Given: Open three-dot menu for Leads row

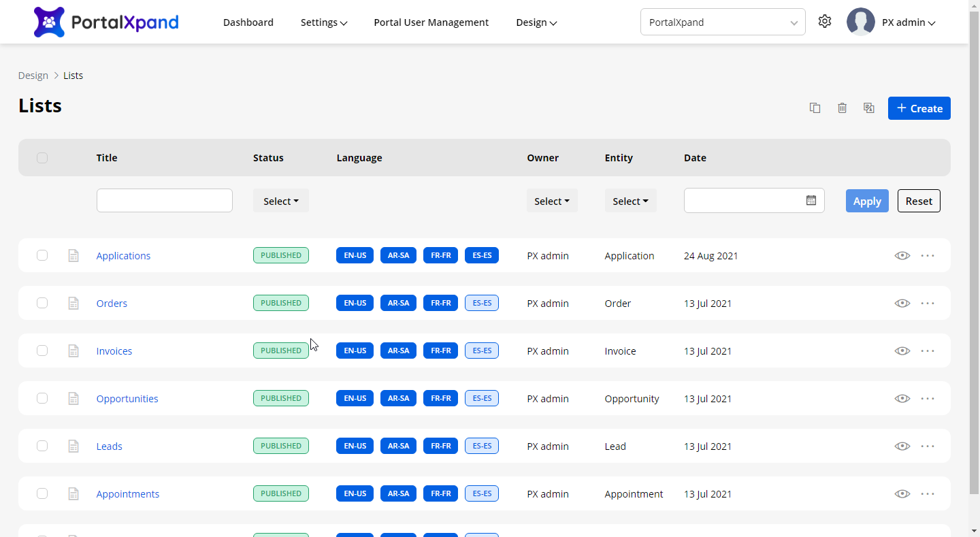Looking at the screenshot, I should click(927, 446).
